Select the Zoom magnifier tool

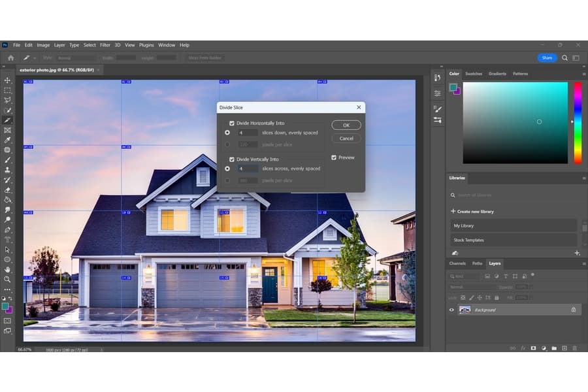[x=7, y=280]
